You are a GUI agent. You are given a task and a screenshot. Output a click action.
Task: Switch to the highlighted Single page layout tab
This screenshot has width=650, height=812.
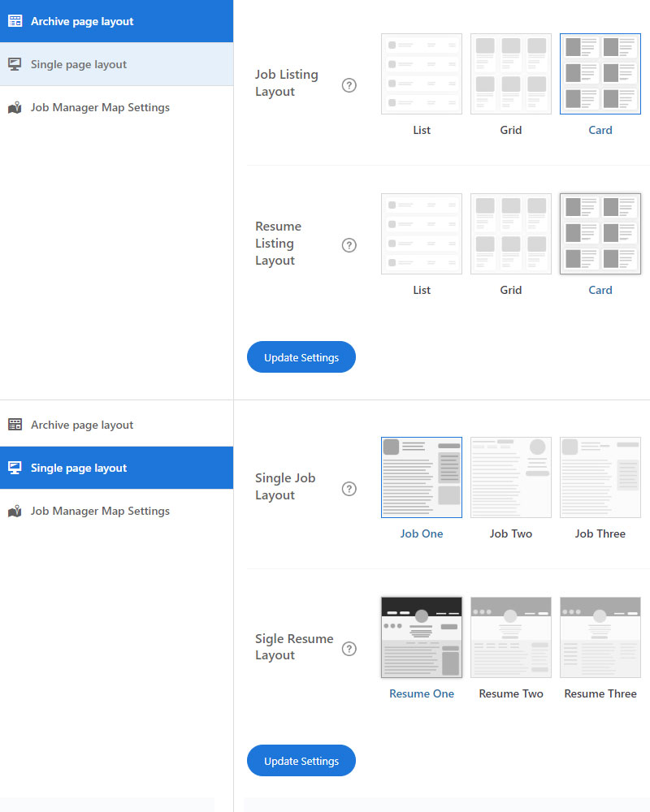pyautogui.click(x=116, y=468)
